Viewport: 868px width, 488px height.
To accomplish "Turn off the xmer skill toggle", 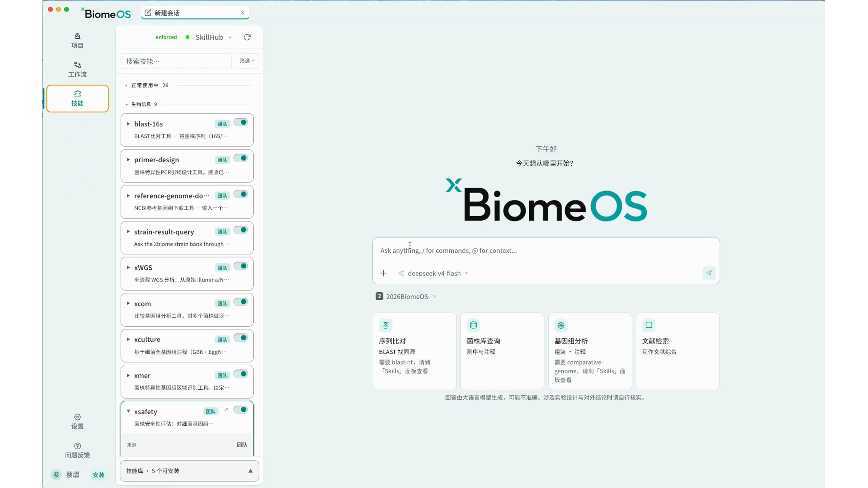I will coord(240,374).
